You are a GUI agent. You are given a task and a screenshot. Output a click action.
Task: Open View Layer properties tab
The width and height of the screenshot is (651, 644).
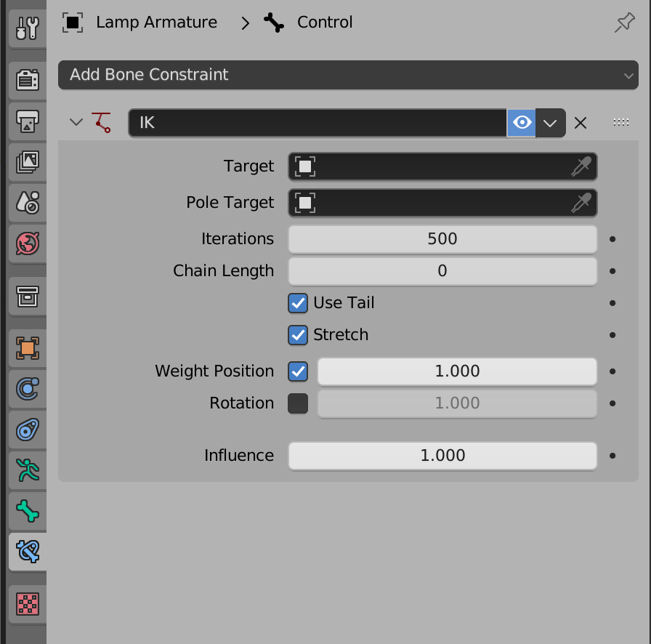[28, 162]
